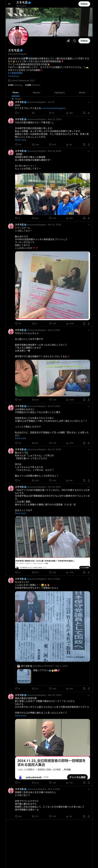Image resolution: width=98 pixels, height=868 pixels.
Task: Open Grok profile summary icon
Action: point(68,41)
